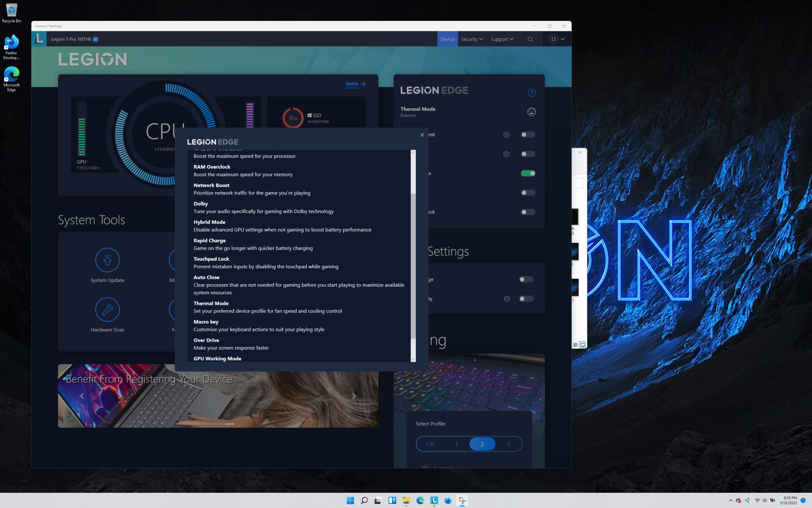Toggle the 'ost' switch in Legion Edge panel
812x508 pixels.
528,135
